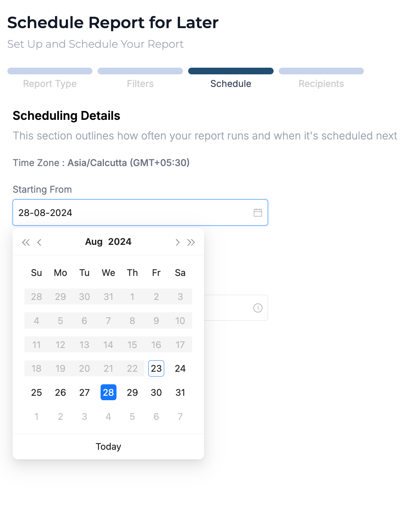Go to previous month with left arrow
This screenshot has height=523, width=420.
40,242
